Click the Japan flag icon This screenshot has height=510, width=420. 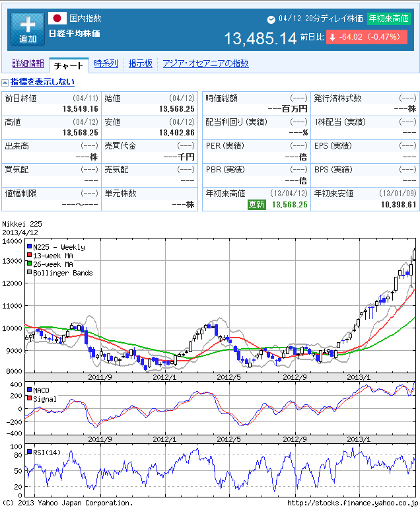pos(57,18)
